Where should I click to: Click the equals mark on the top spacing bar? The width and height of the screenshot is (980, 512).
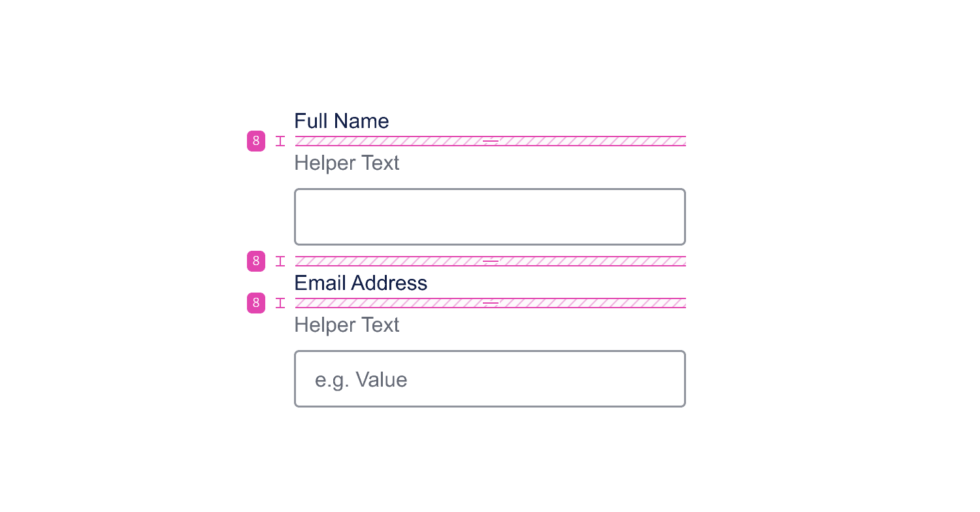click(490, 141)
